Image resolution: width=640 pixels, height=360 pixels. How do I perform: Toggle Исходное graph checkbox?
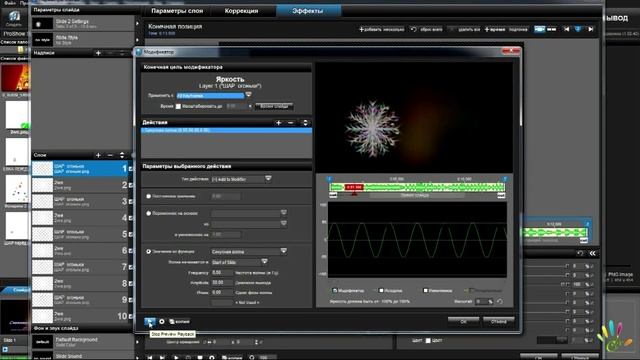tap(381, 291)
